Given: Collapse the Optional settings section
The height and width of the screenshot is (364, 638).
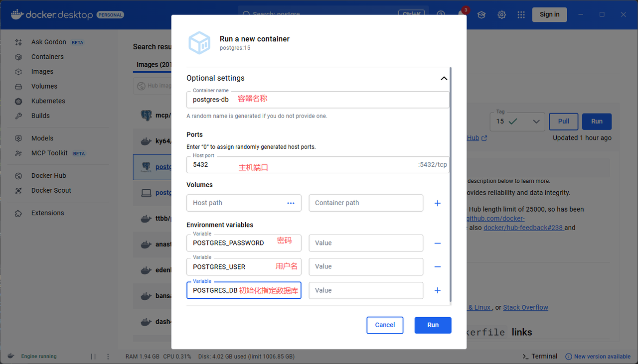Looking at the screenshot, I should (x=444, y=78).
